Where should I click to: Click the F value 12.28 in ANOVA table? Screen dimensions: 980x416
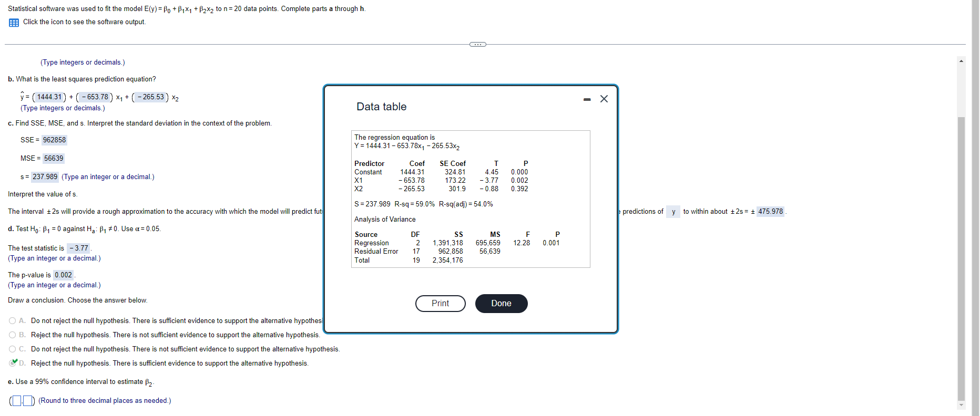(522, 243)
